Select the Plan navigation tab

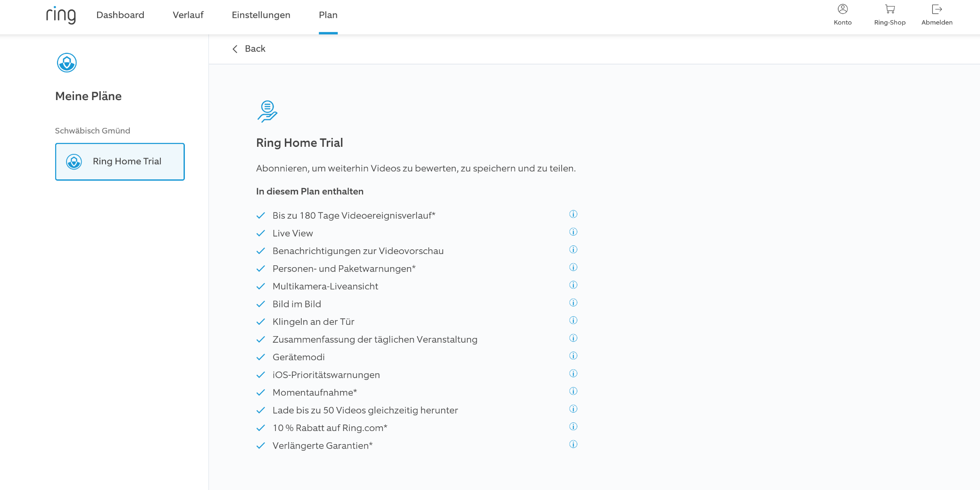click(x=328, y=15)
